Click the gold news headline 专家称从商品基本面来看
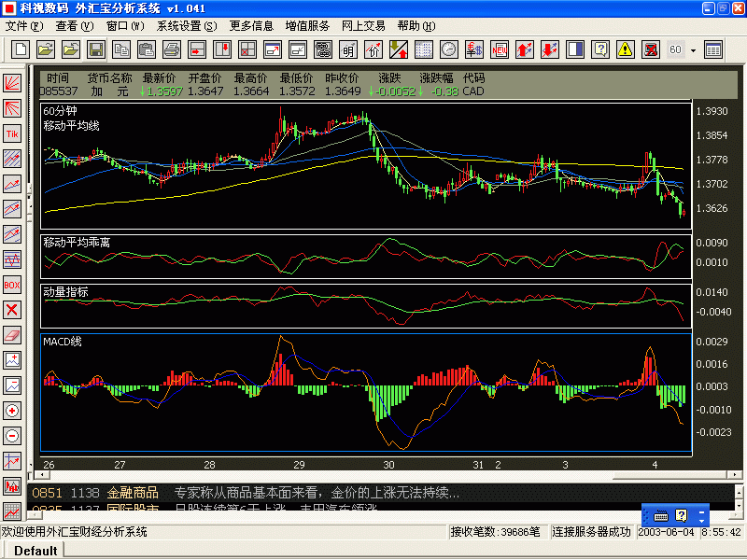Viewport: 747px width, 560px height. (317, 493)
